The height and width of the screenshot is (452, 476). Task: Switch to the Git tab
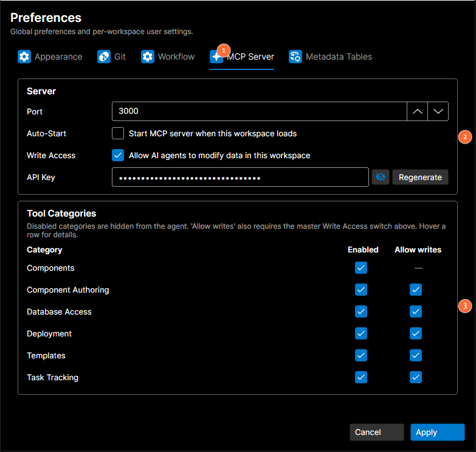coord(111,57)
